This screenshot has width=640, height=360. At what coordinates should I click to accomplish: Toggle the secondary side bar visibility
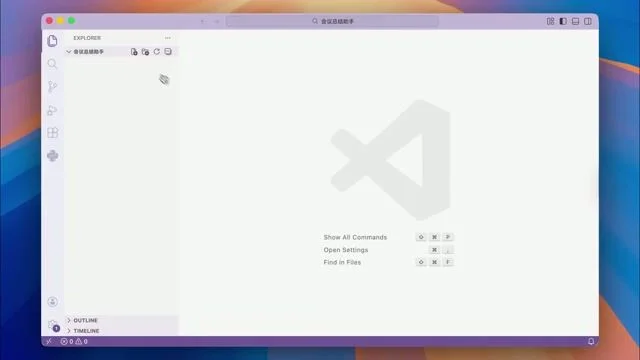588,21
